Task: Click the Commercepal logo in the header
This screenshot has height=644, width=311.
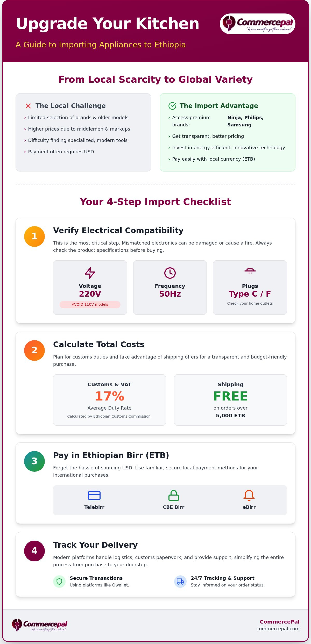Action: click(258, 24)
